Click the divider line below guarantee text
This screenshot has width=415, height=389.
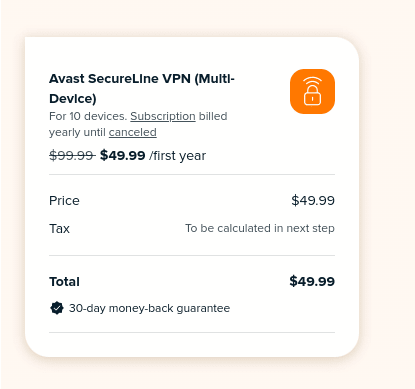coord(192,332)
